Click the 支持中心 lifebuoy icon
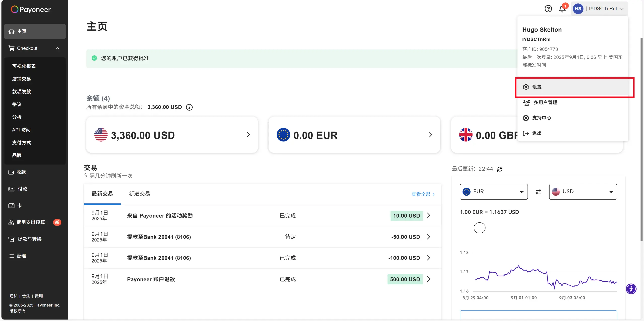This screenshot has height=321, width=644. pyautogui.click(x=526, y=118)
